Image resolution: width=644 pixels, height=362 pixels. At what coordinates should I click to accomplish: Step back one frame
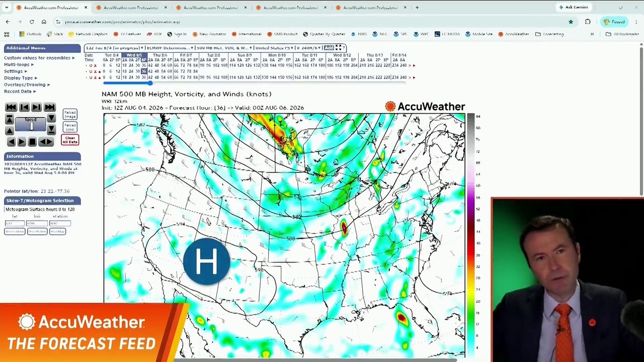click(24, 107)
